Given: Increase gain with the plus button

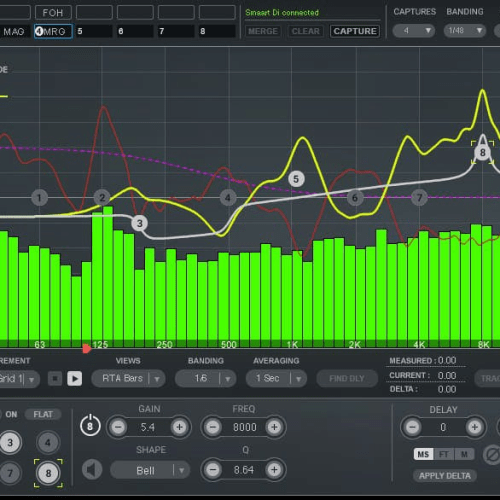Looking at the screenshot, I should tap(179, 427).
